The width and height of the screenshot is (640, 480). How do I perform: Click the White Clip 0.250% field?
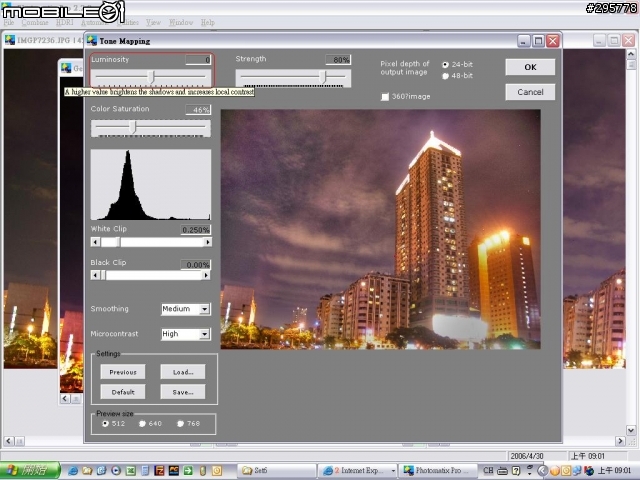tap(196, 230)
